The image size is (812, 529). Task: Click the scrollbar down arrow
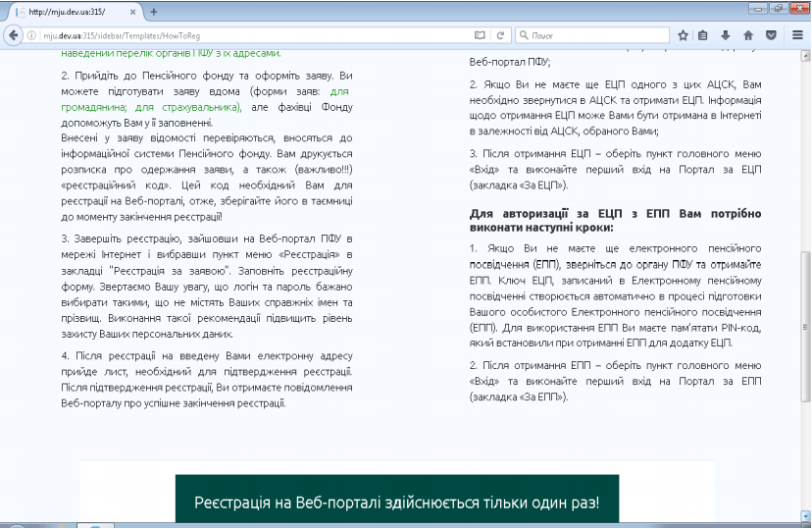(805, 516)
